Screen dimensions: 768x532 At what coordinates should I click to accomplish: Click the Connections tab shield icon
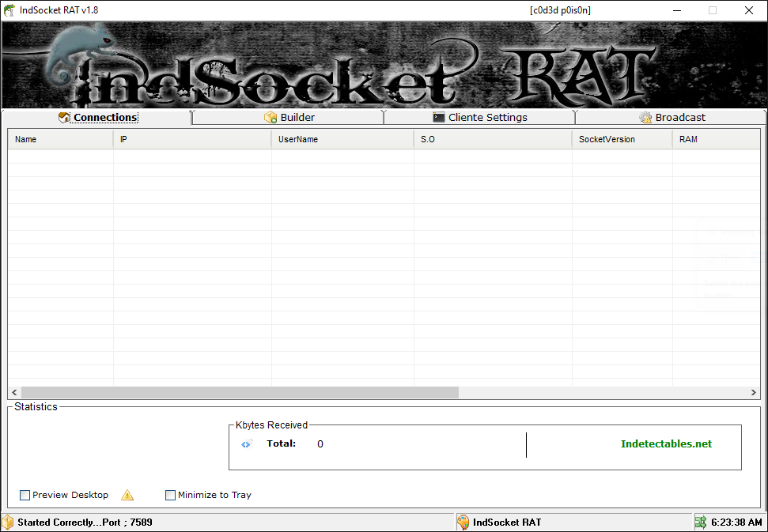[x=65, y=118]
